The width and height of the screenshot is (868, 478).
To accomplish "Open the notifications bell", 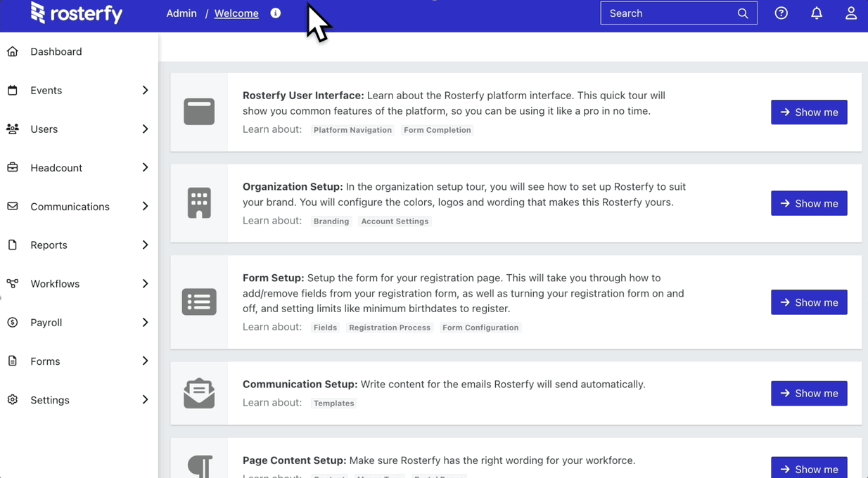I will tap(817, 13).
